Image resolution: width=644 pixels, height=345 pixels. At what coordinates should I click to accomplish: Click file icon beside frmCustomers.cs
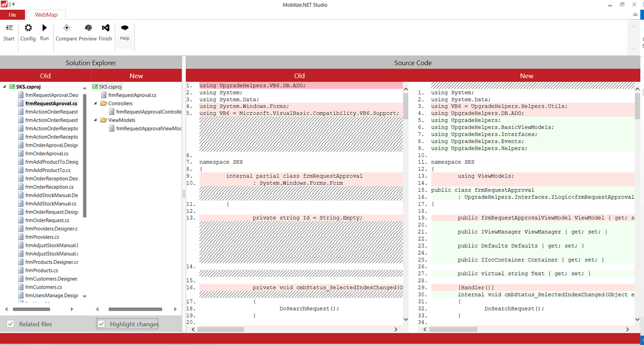click(x=20, y=287)
